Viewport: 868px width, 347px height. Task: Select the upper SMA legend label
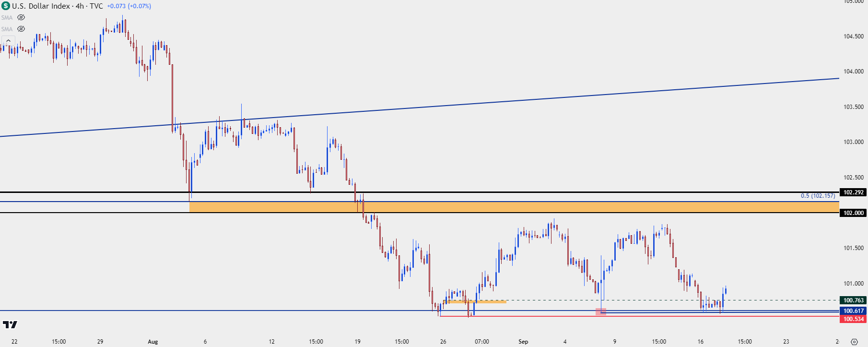pos(7,18)
